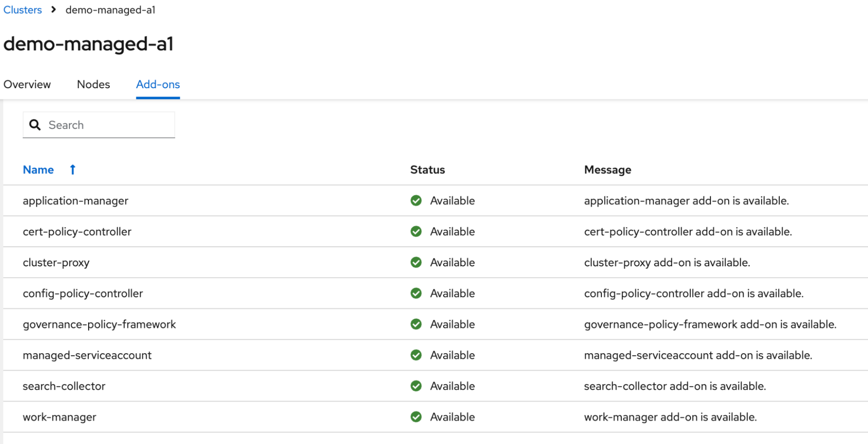Click governance-policy-framework available status icon
868x444 pixels.
tap(416, 324)
